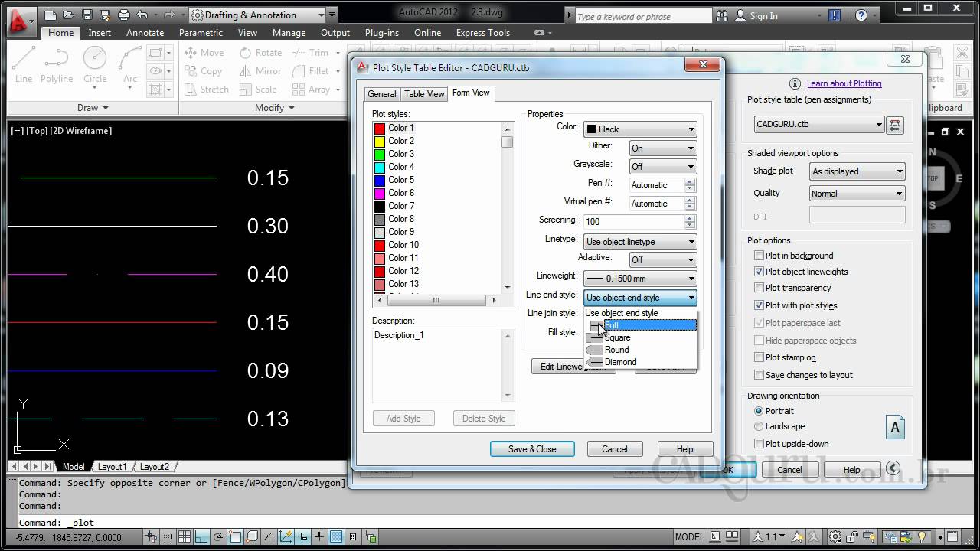
Task: Open the Shade plot dropdown As displayed
Action: pyautogui.click(x=857, y=171)
